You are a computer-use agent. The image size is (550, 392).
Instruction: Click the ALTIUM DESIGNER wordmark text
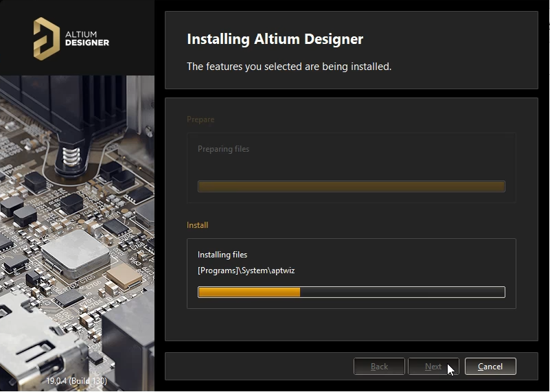(x=87, y=38)
